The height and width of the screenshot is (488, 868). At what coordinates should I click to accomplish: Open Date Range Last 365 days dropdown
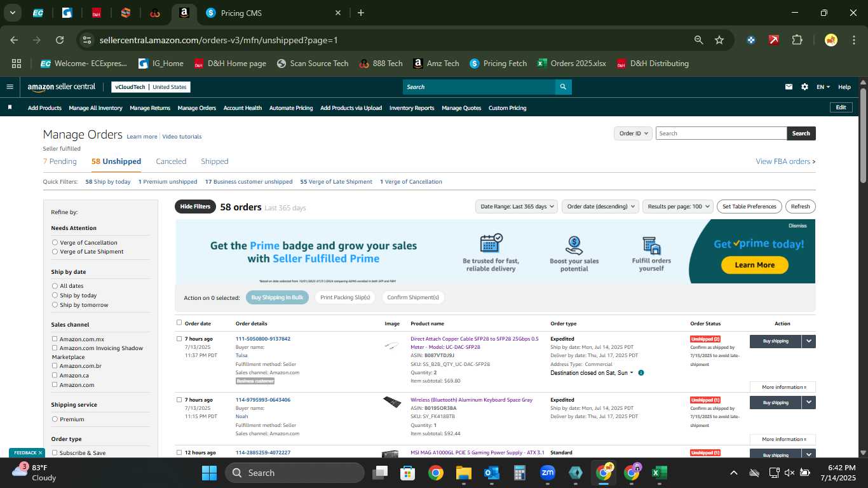tap(517, 207)
